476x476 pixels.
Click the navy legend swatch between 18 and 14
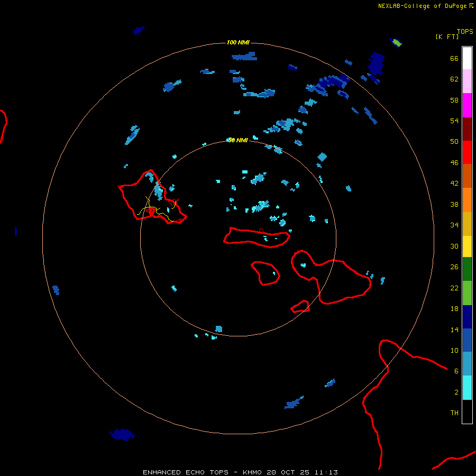tap(467, 317)
